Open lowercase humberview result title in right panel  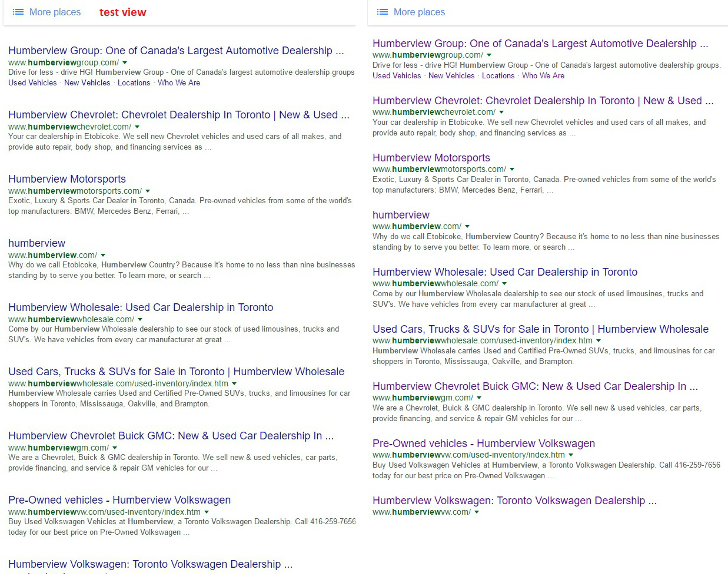pos(401,215)
